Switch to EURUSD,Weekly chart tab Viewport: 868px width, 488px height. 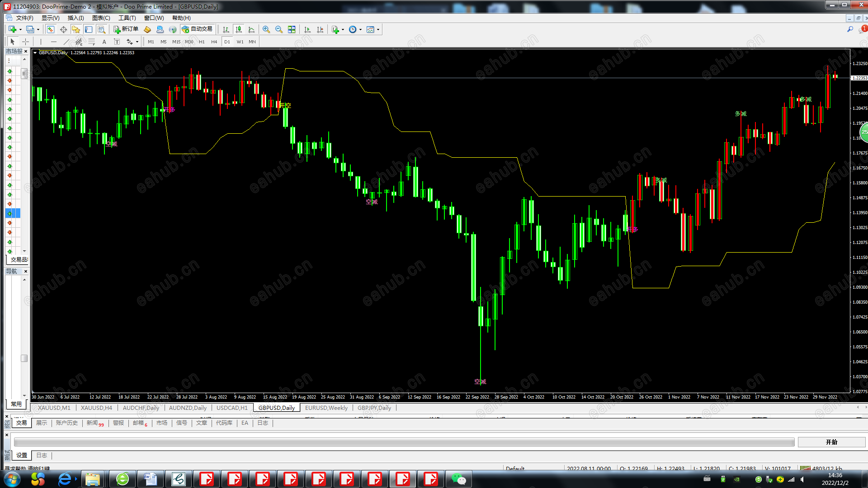tap(326, 408)
